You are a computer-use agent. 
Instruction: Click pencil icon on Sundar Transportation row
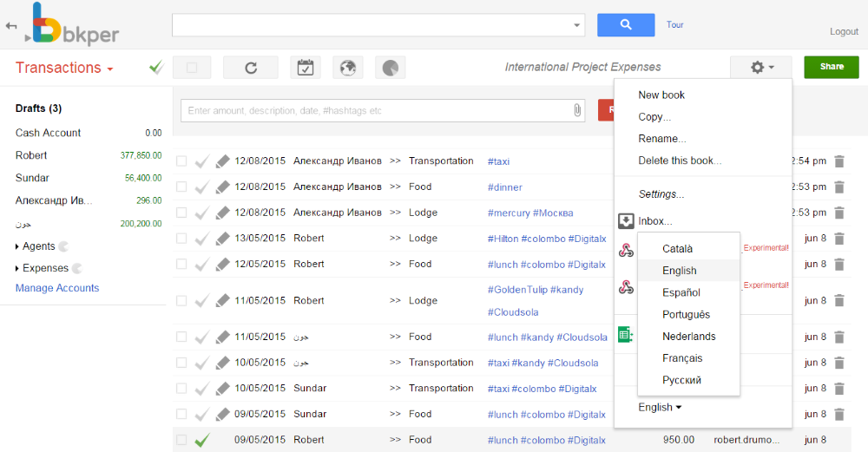[x=222, y=389]
